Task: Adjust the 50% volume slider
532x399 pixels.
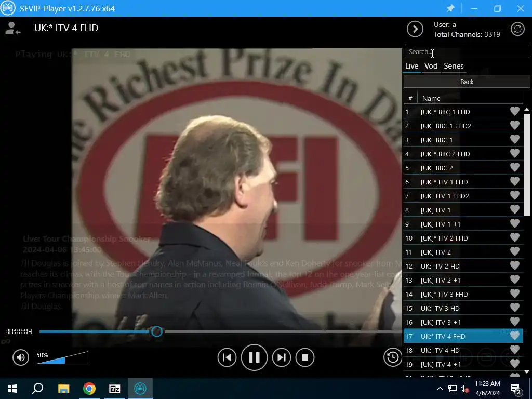Action: [62, 358]
